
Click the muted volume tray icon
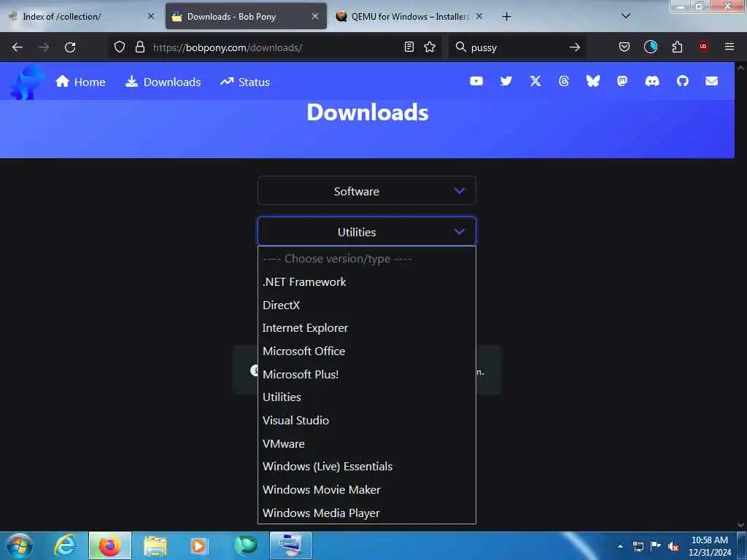(673, 547)
